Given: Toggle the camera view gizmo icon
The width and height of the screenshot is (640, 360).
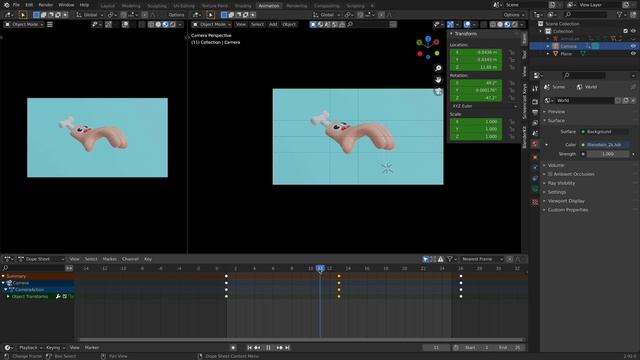Looking at the screenshot, I should [x=438, y=91].
